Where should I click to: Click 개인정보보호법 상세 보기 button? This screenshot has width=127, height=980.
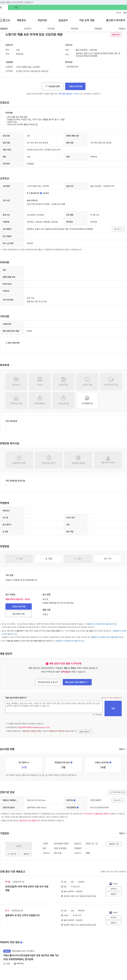pyautogui.click(x=48, y=682)
